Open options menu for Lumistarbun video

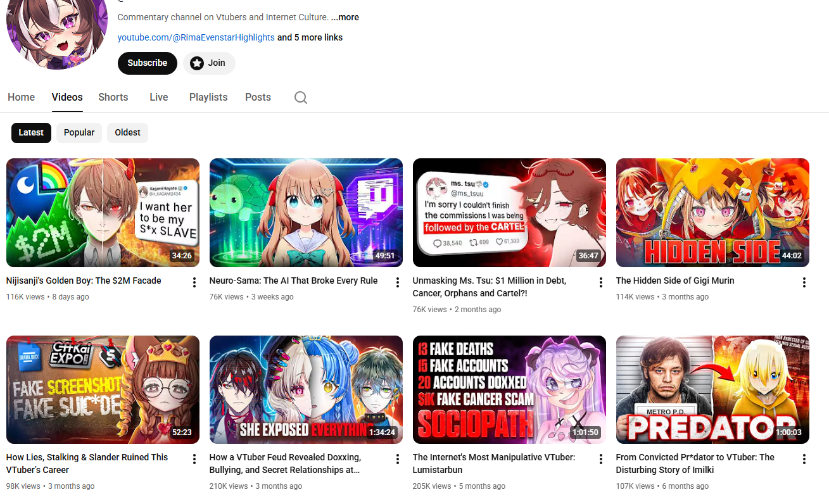pyautogui.click(x=601, y=459)
